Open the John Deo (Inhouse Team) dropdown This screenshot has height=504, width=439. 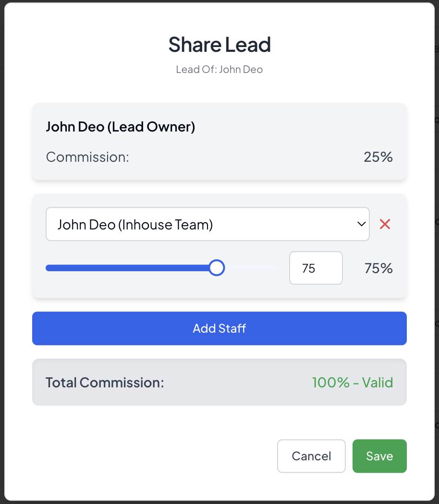(207, 224)
